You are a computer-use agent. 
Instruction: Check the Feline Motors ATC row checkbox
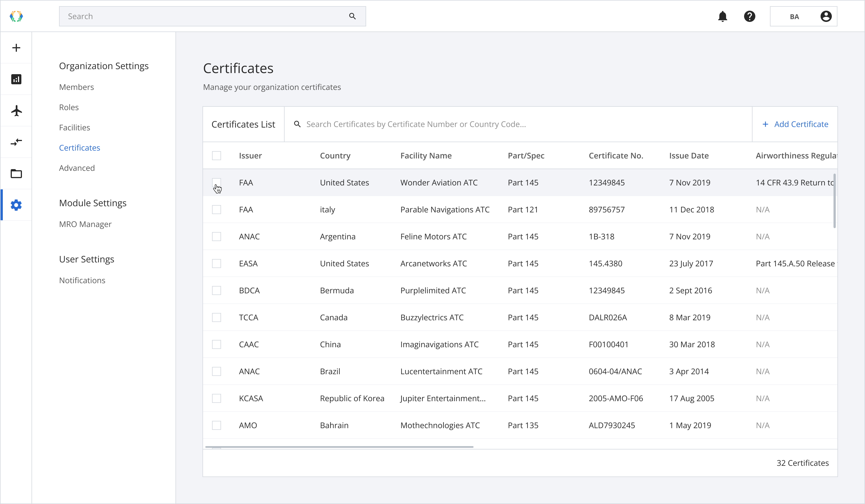217,237
